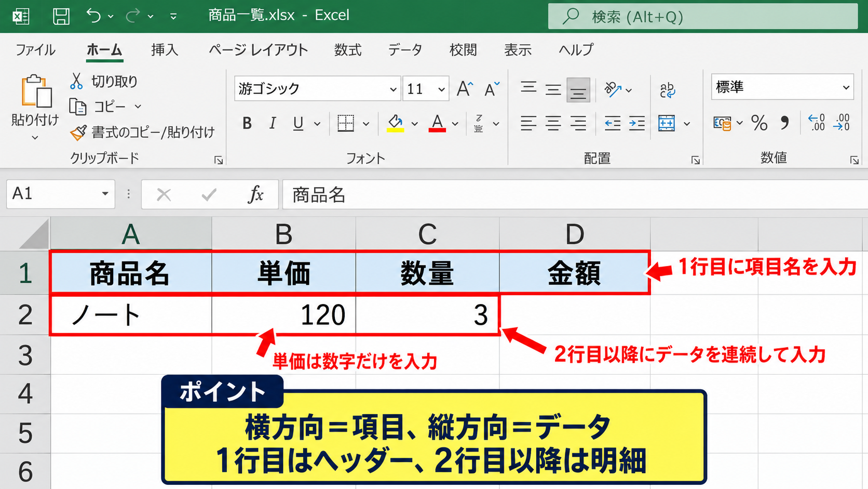Open the number format dropdown 標準

tap(846, 87)
